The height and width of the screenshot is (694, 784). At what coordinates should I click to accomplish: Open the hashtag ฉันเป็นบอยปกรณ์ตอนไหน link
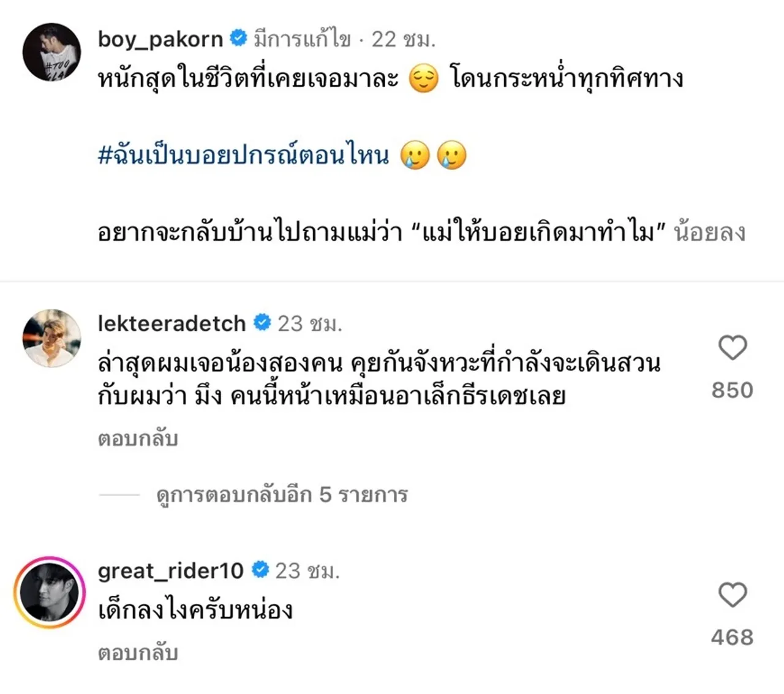point(244,156)
